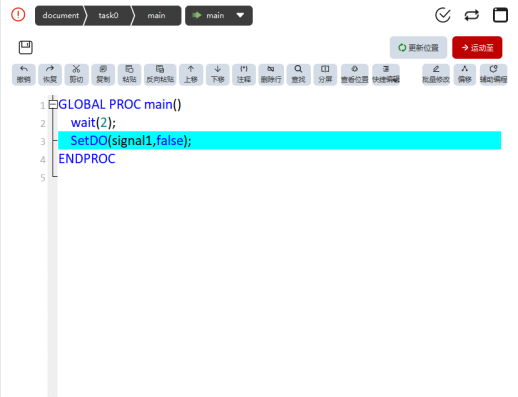Click the red warning alert icon
This screenshot has height=397, width=518.
tap(18, 15)
